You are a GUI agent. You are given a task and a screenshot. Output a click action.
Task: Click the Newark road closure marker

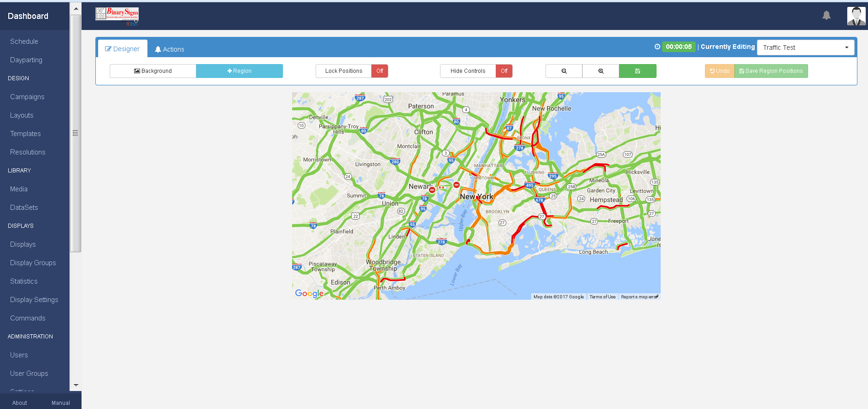(x=432, y=190)
